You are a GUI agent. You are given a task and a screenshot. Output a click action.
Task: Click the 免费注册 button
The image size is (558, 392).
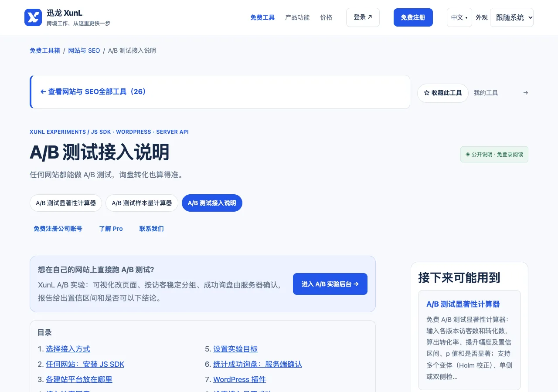pos(413,17)
